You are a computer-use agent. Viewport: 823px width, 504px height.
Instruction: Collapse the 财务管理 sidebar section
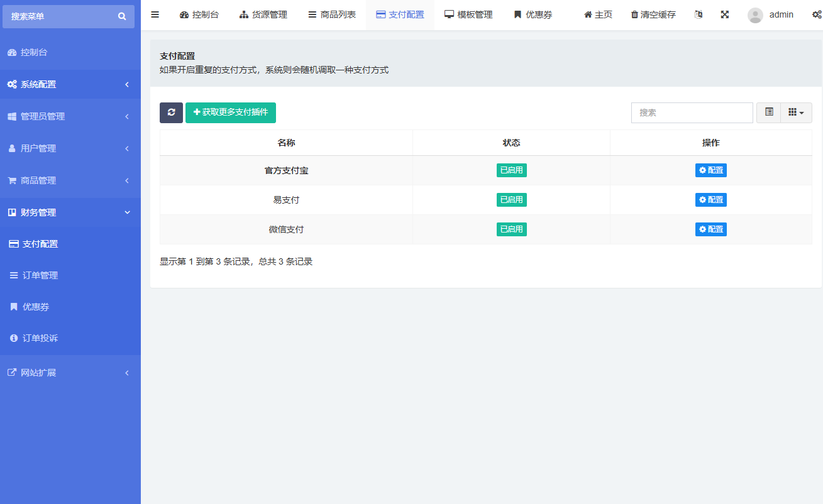pyautogui.click(x=70, y=212)
